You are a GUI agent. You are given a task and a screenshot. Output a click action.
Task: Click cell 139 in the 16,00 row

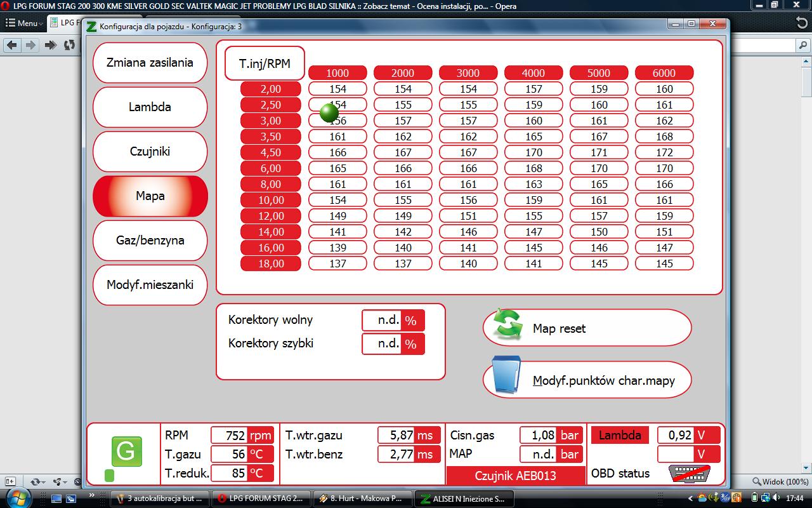point(337,248)
